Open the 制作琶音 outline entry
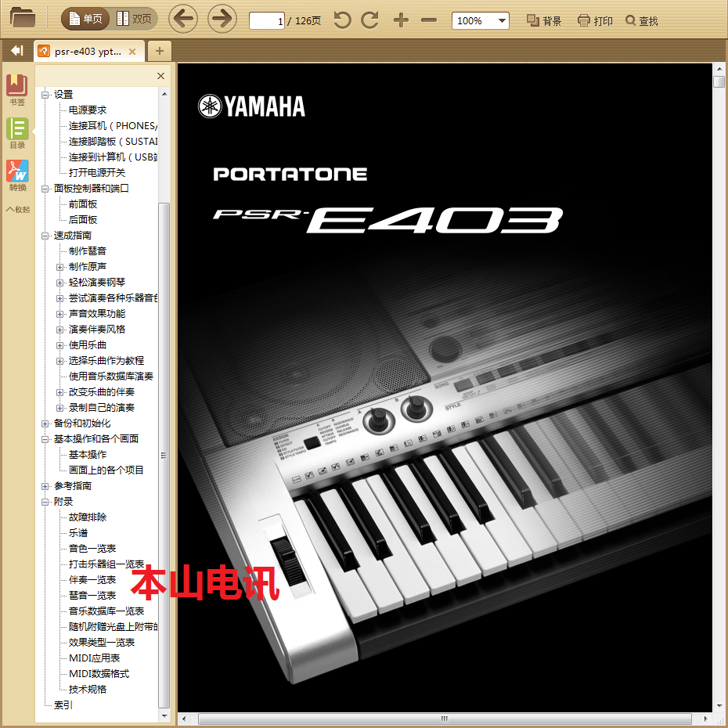The image size is (728, 728). click(88, 251)
